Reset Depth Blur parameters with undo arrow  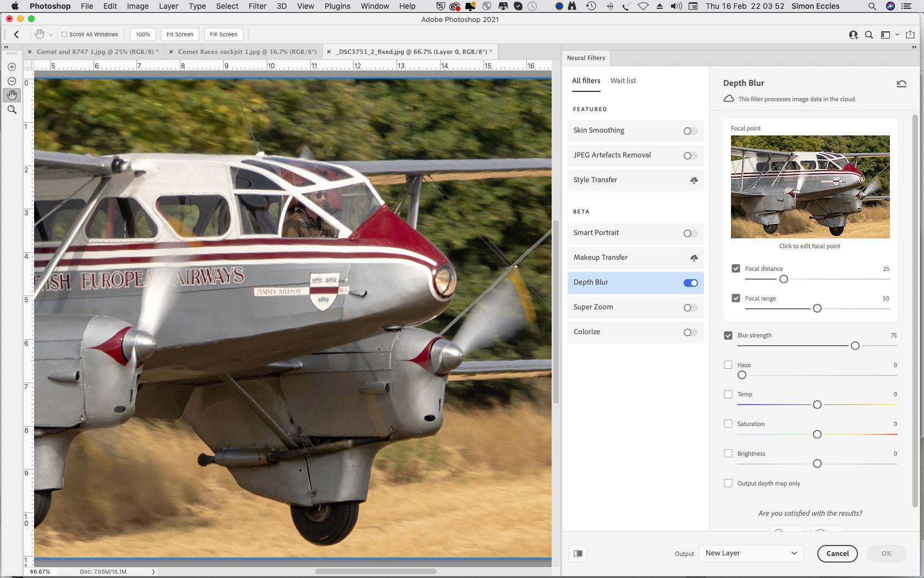click(901, 84)
